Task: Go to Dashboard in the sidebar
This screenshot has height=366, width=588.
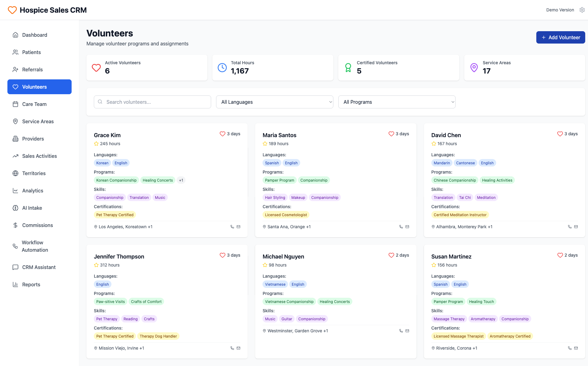Action: tap(35, 35)
